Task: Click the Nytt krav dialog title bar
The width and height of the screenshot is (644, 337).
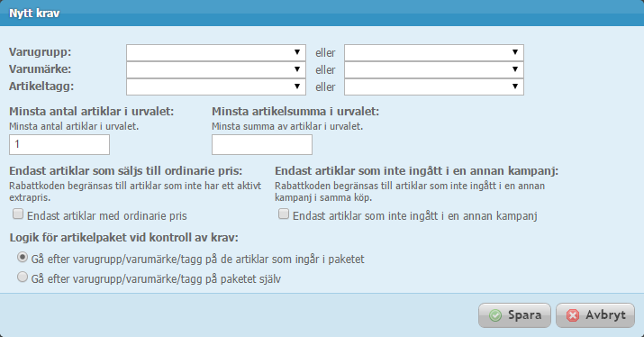Action: coord(322,14)
